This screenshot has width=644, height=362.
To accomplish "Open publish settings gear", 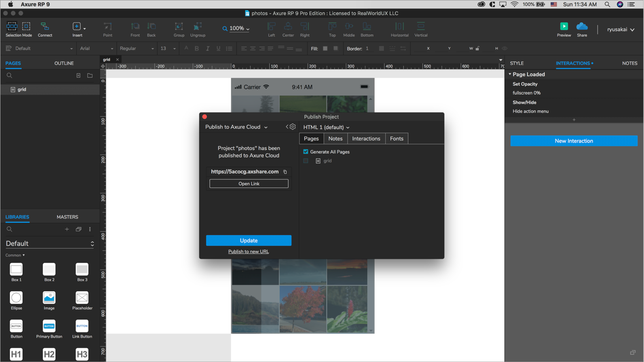I will coord(293,127).
